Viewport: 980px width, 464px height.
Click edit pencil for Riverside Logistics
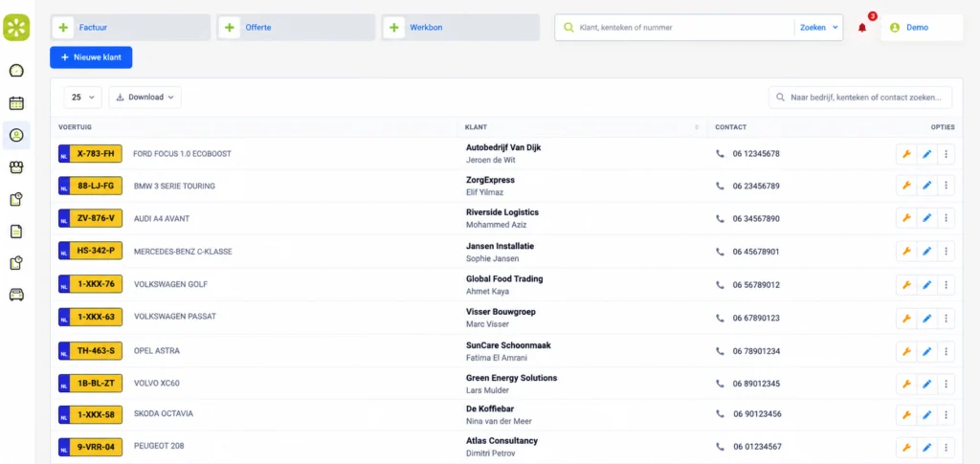926,218
